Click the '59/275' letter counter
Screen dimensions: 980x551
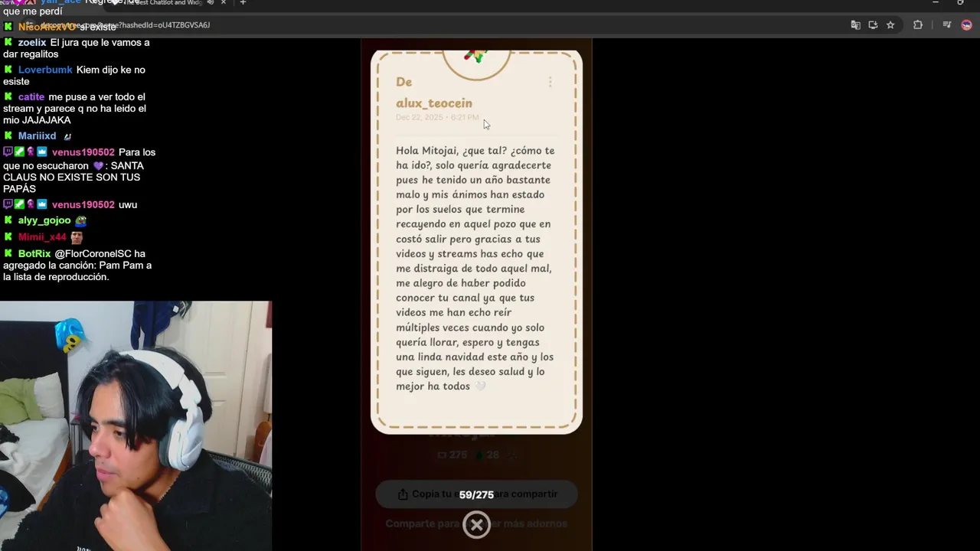(476, 495)
